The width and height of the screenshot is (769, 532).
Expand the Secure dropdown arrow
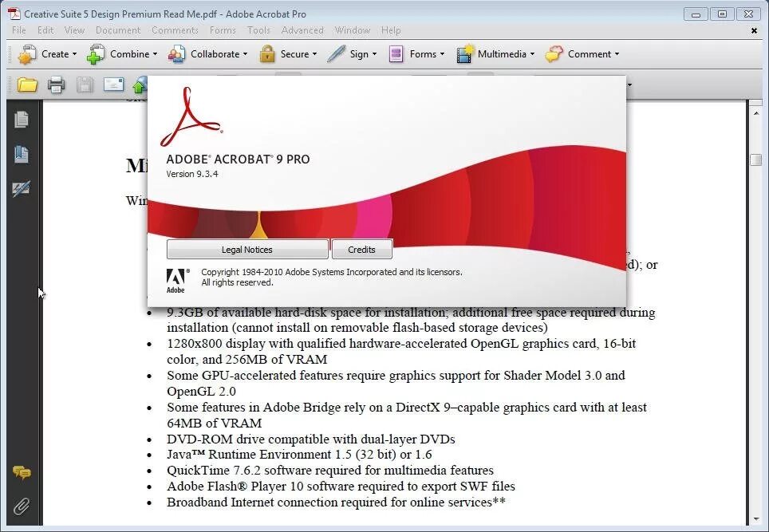click(x=314, y=54)
